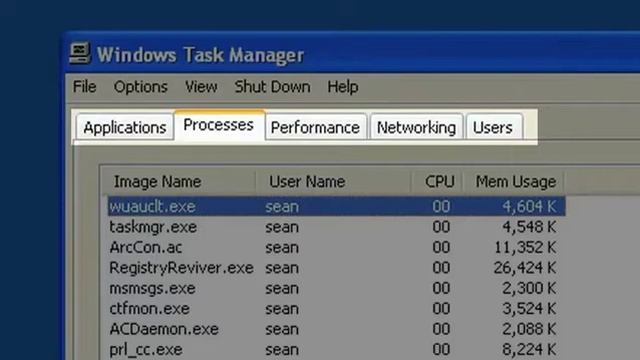The height and width of the screenshot is (360, 640).
Task: Click the Task Manager title bar icon
Action: [80, 53]
